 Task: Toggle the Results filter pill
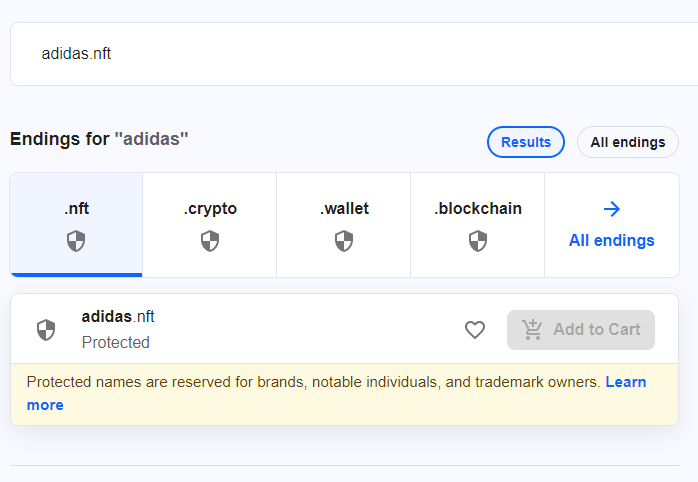point(526,142)
